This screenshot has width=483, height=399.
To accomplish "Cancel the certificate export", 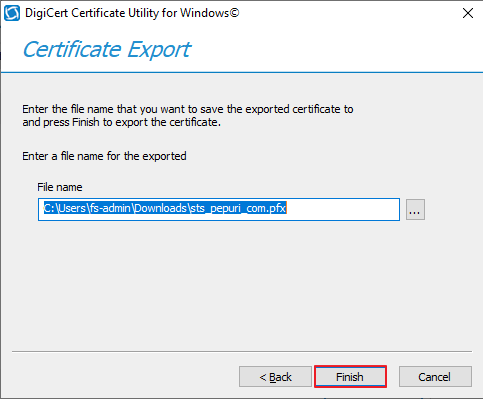I will coord(435,377).
